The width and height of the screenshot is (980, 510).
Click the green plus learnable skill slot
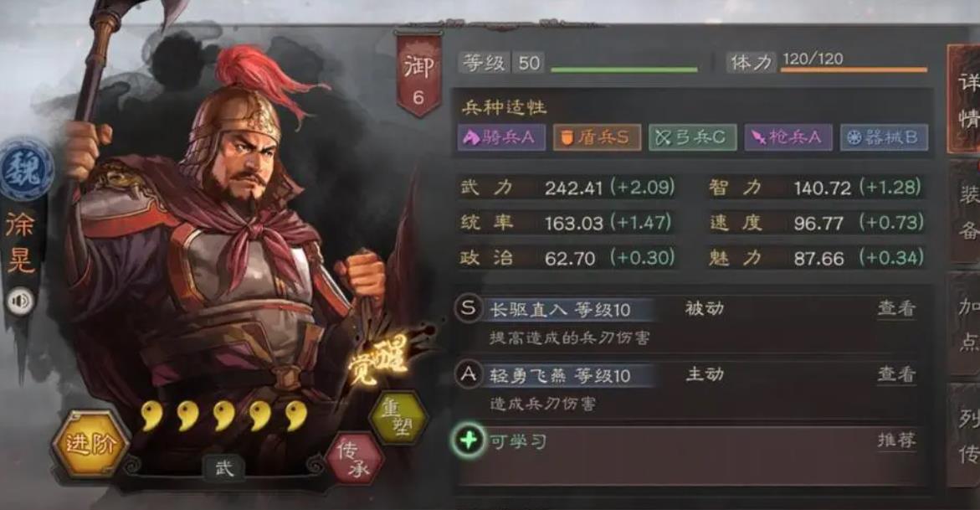468,440
